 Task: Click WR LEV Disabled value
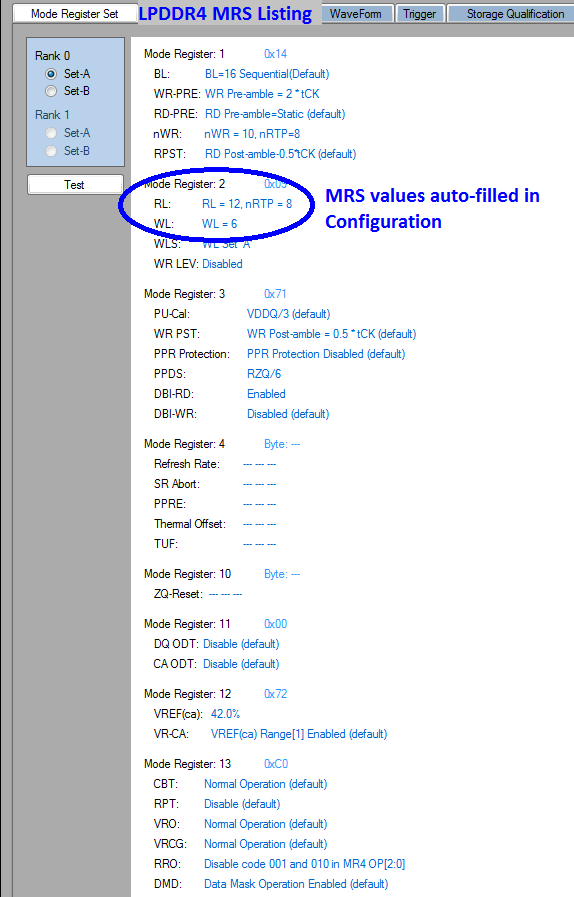[x=222, y=264]
